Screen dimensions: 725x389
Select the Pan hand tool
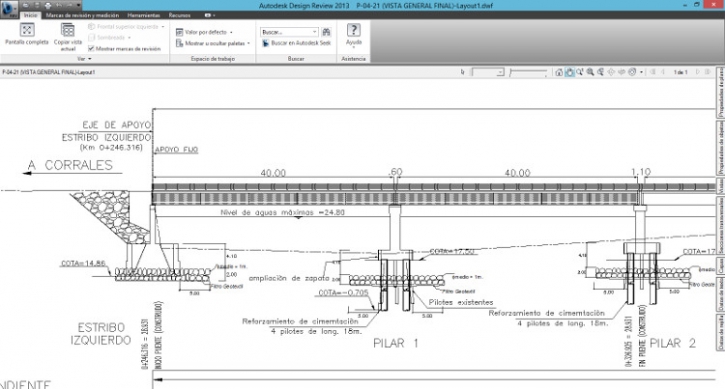tap(570, 72)
